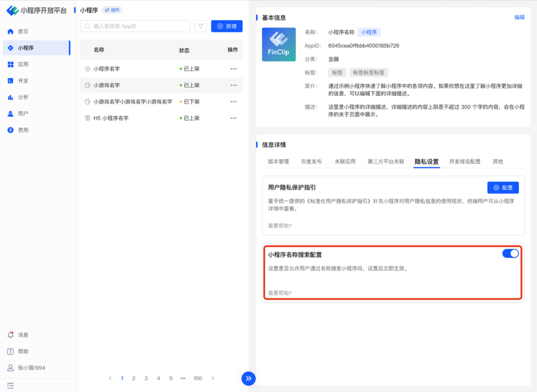The height and width of the screenshot is (392, 537).
Task: Expand list panel with double-arrow button
Action: pos(248,379)
